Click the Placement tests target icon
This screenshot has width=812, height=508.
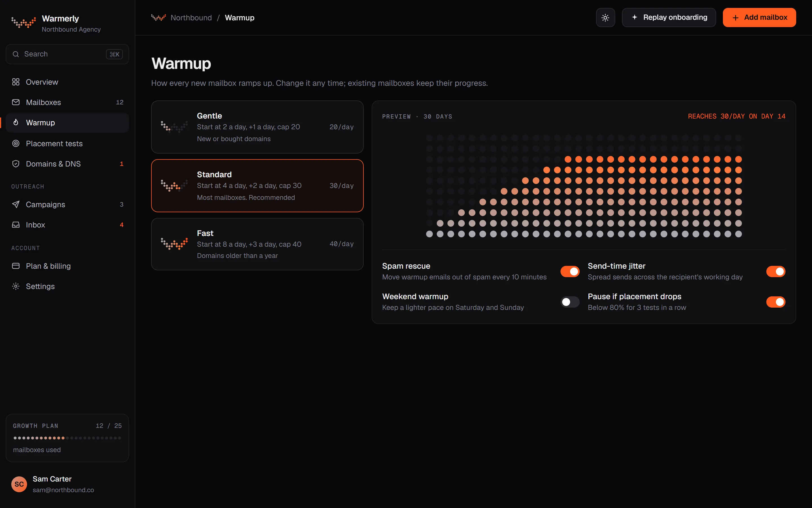tap(16, 143)
